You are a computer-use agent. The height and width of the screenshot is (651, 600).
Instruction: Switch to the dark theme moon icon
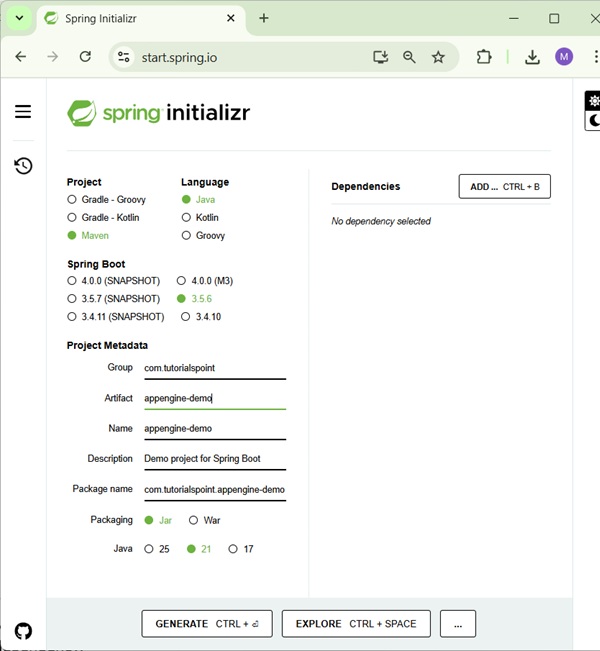[593, 121]
